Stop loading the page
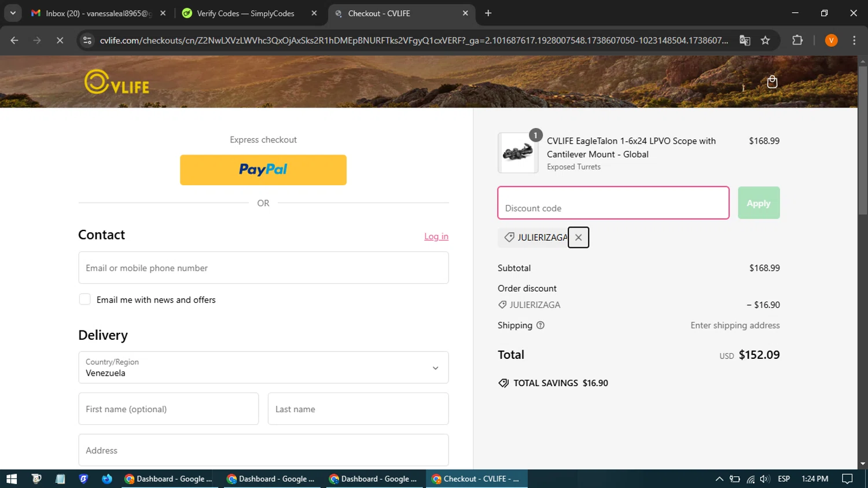 (60, 41)
